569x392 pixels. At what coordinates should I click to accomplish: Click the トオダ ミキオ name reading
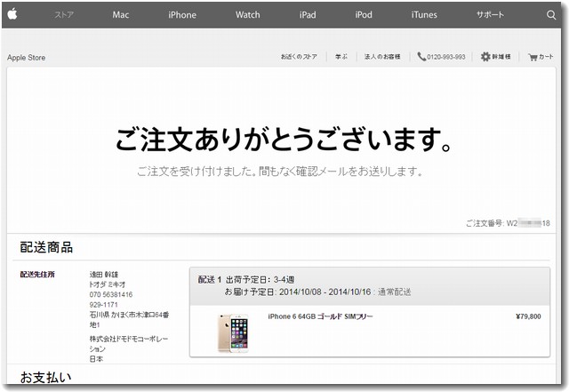(108, 284)
